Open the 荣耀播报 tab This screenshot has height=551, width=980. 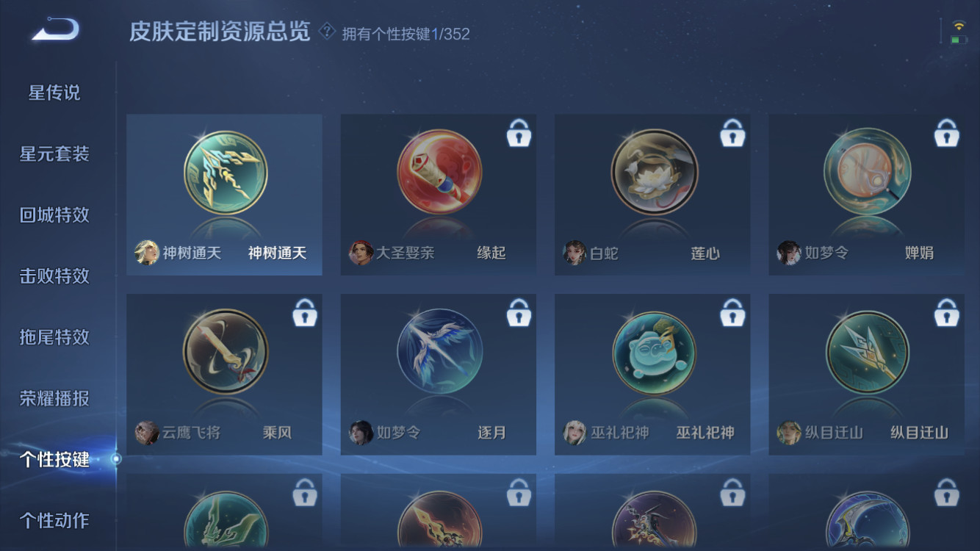(54, 398)
